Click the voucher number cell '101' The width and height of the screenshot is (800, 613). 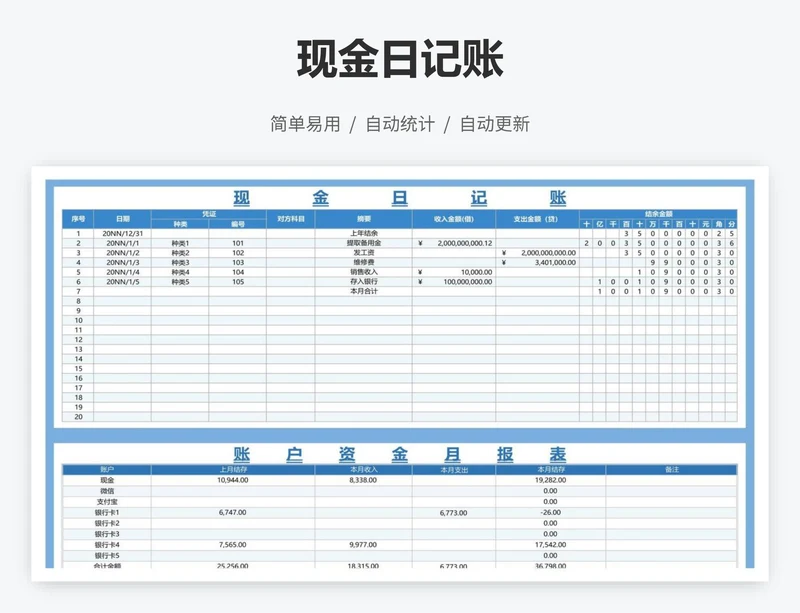tap(238, 243)
